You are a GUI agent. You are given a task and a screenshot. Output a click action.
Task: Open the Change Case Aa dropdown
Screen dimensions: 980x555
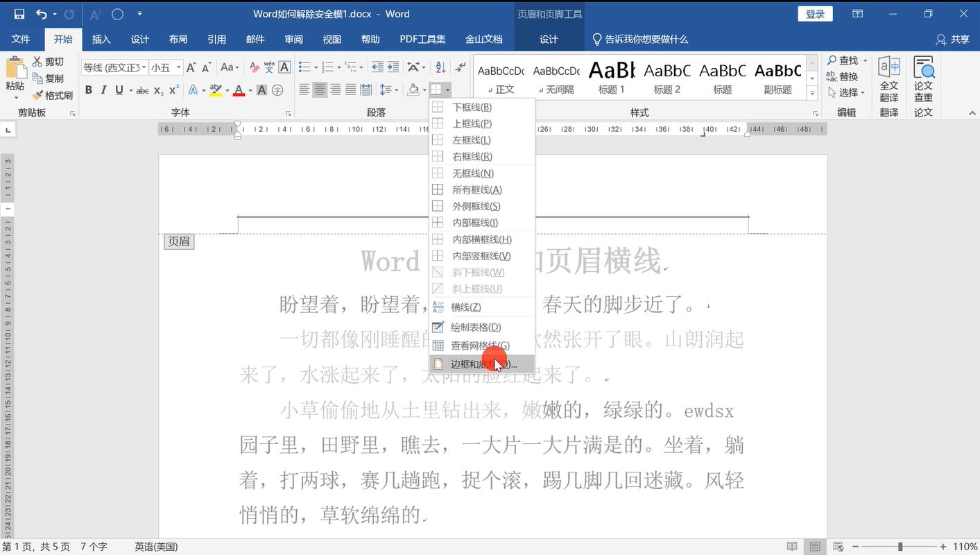(x=230, y=67)
